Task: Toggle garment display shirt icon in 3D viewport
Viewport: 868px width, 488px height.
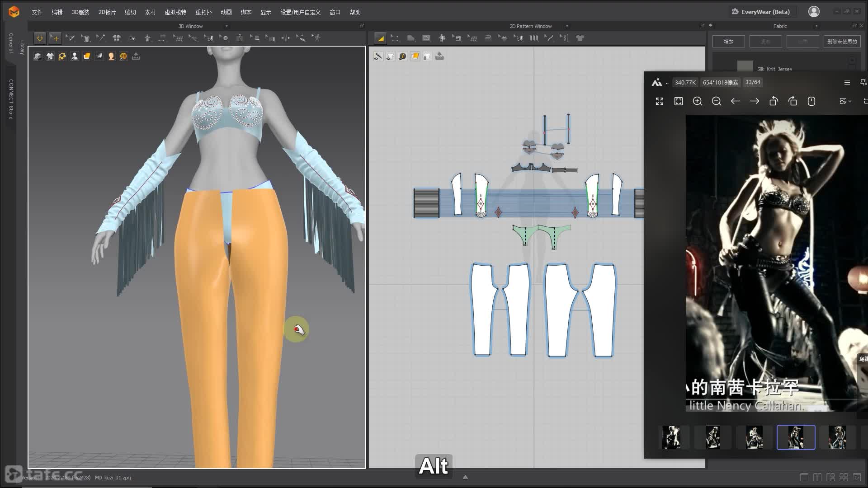Action: coord(50,56)
